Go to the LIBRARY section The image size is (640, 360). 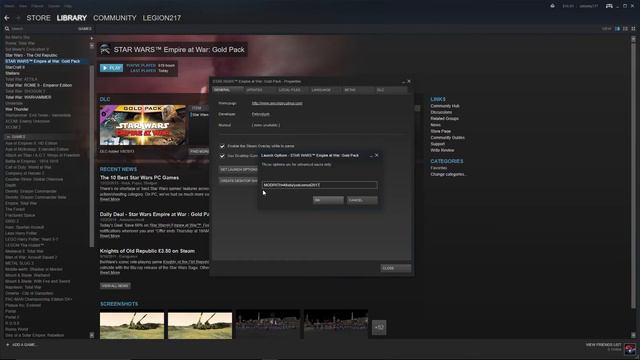click(x=72, y=18)
